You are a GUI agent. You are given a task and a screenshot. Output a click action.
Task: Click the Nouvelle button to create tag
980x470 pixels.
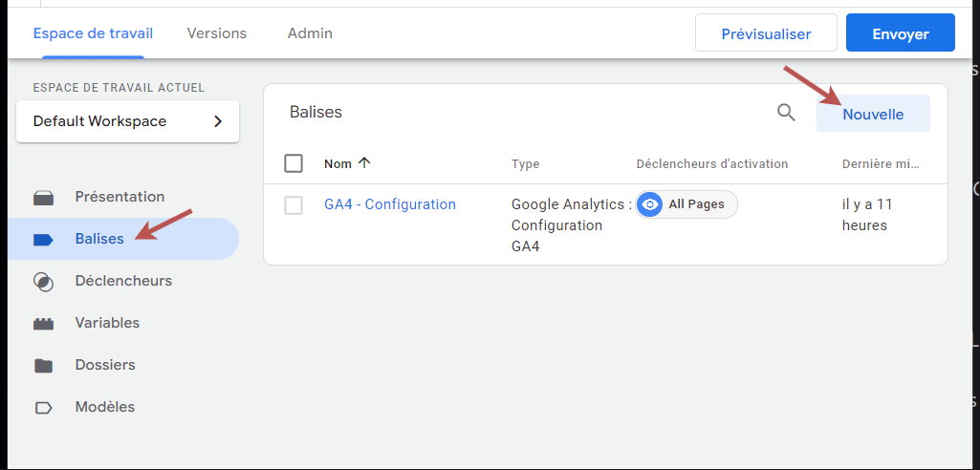[x=873, y=114]
